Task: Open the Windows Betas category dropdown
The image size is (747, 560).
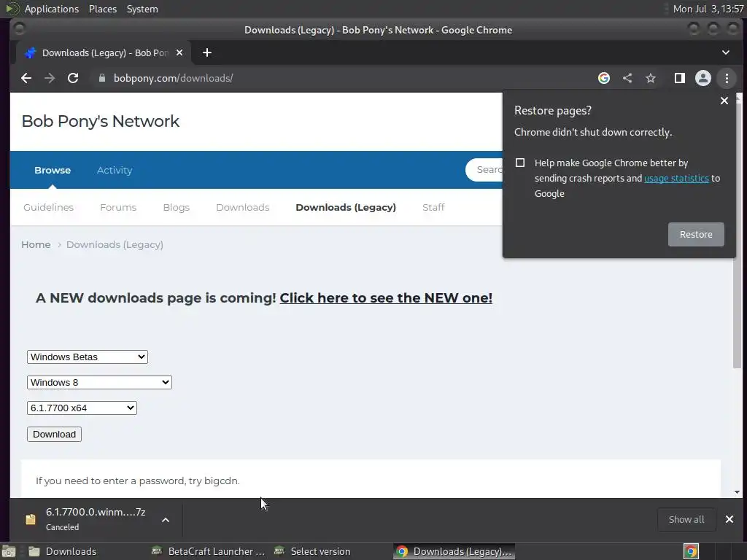Action: 88,357
